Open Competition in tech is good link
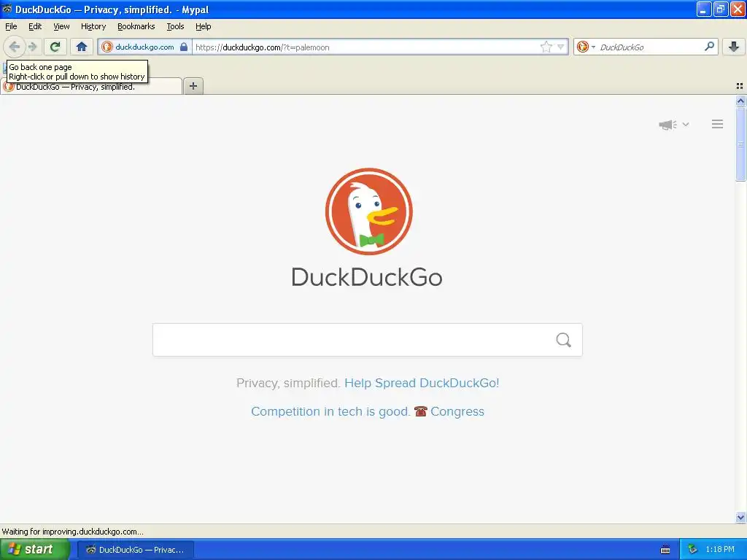This screenshot has width=747, height=560. tap(330, 411)
